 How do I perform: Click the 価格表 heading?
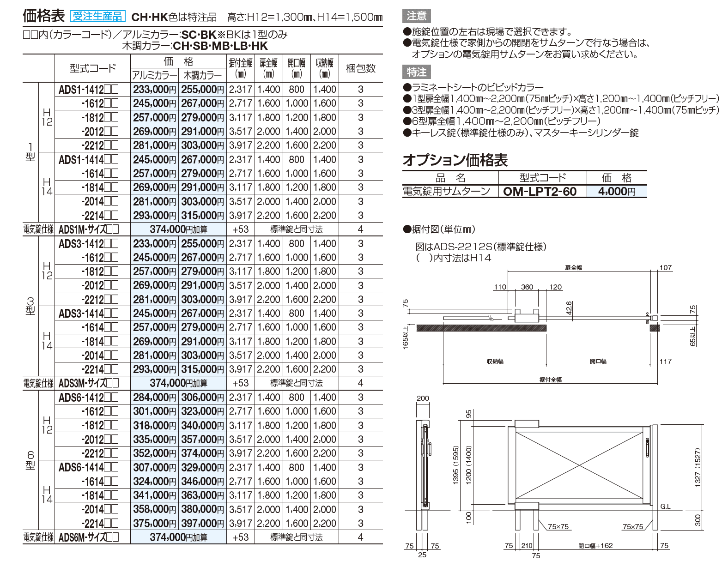[44, 16]
